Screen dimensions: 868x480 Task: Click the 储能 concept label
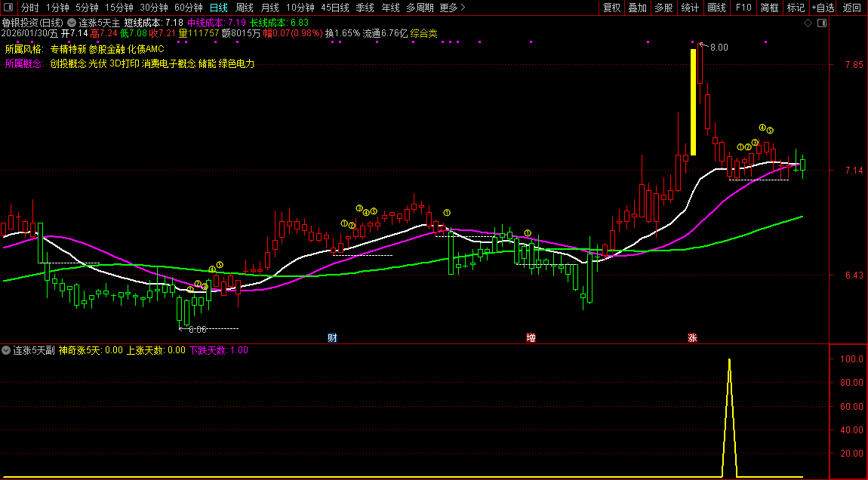[207, 63]
